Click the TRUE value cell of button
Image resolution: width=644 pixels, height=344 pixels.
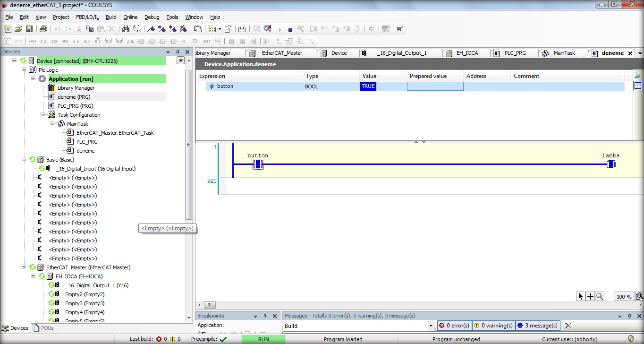368,86
